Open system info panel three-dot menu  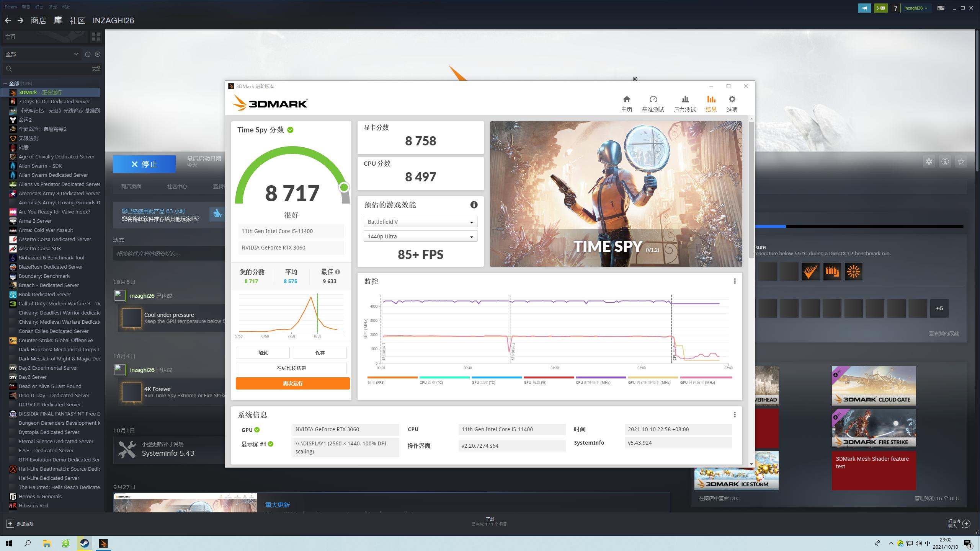734,415
